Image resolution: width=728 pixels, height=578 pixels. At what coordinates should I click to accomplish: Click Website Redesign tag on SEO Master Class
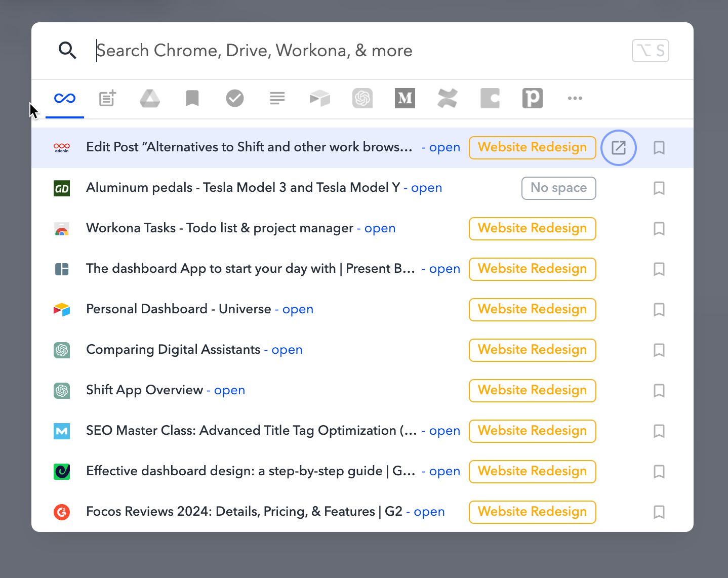point(533,431)
